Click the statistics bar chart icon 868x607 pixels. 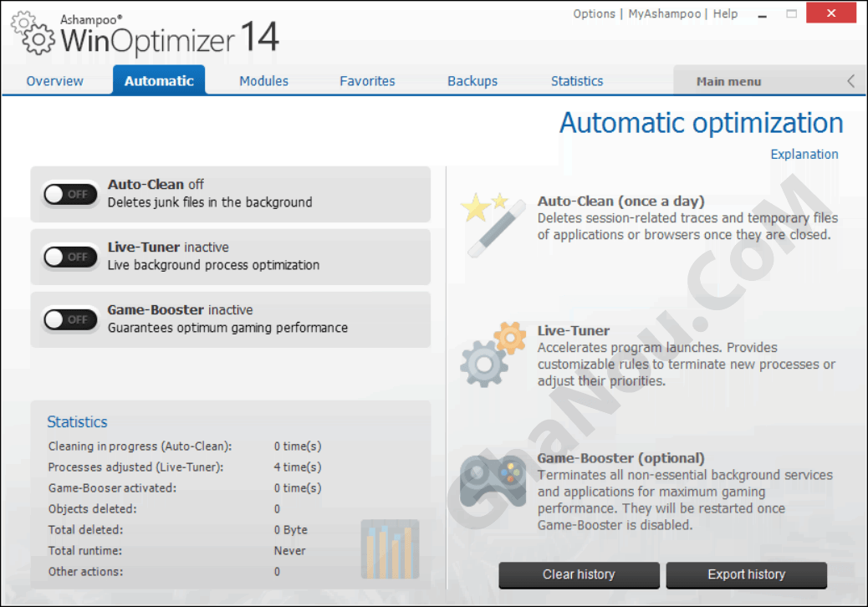pyautogui.click(x=390, y=549)
